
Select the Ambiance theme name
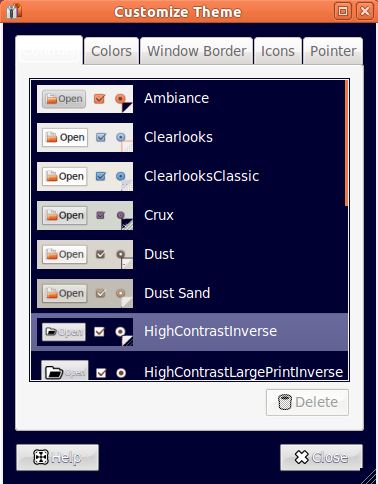coord(176,98)
